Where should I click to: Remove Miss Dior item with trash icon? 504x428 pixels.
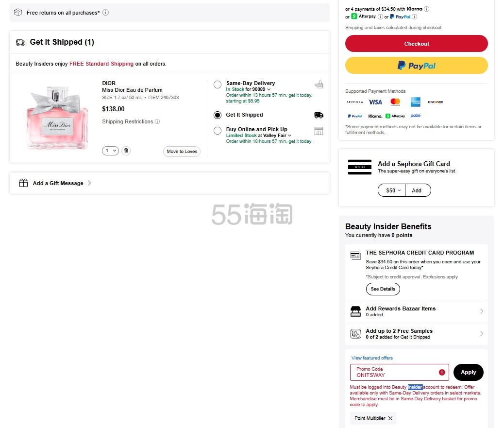pyautogui.click(x=126, y=151)
